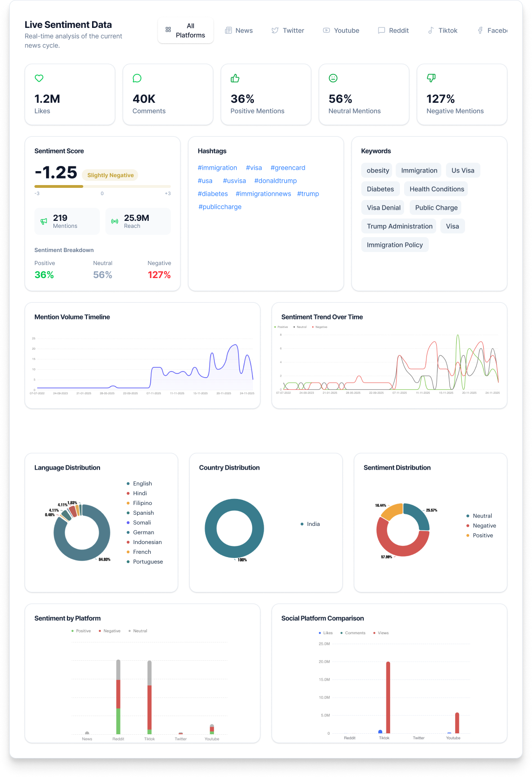Click the neutral face icon
This screenshot has width=532, height=777.
(333, 78)
